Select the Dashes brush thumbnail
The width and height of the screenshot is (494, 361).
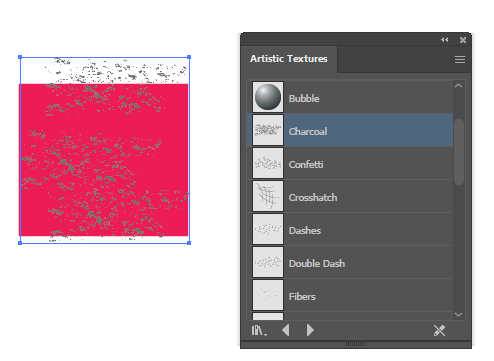(268, 229)
